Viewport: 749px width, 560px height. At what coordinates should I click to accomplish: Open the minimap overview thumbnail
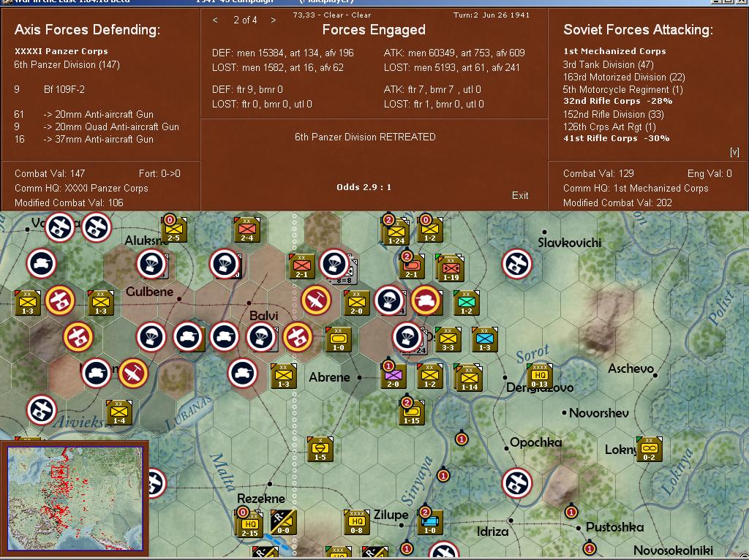(x=75, y=499)
